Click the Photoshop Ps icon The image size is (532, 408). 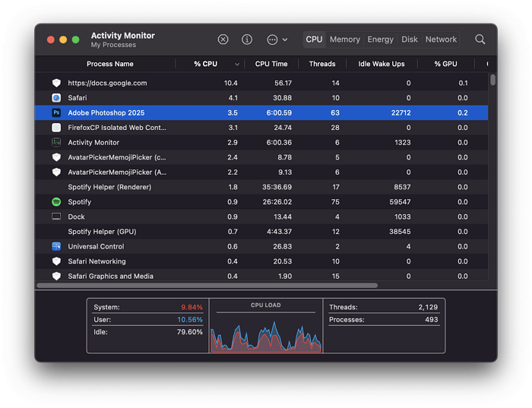(56, 112)
